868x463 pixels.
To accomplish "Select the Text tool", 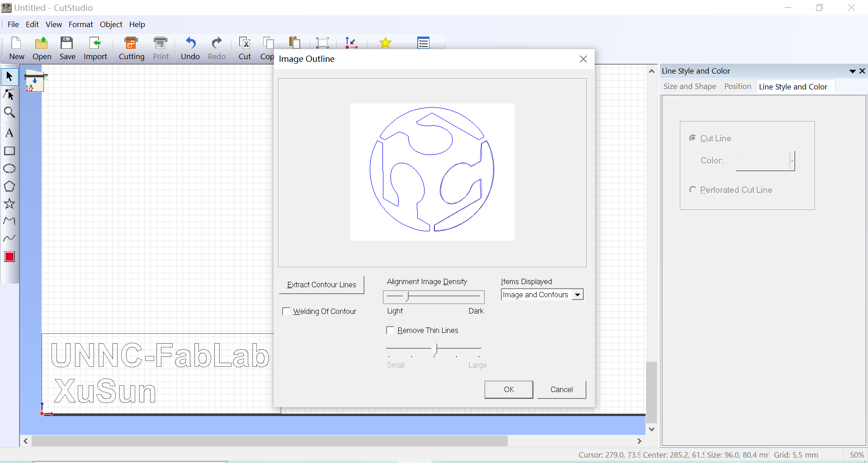I will click(9, 133).
